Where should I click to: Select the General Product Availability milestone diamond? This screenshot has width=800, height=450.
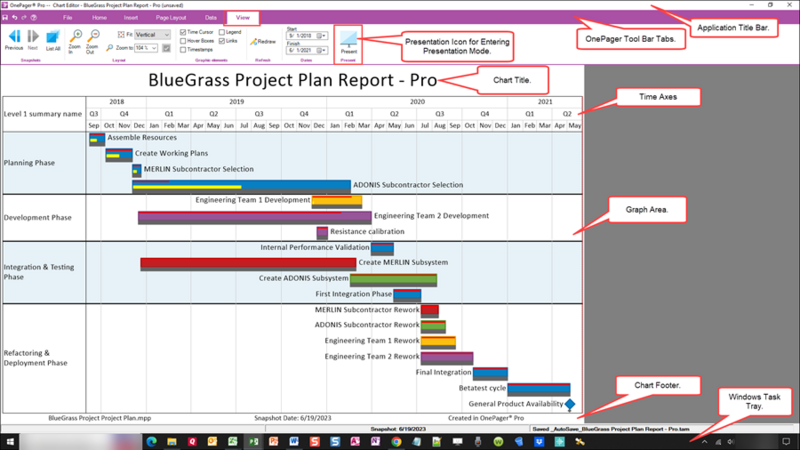tap(570, 404)
